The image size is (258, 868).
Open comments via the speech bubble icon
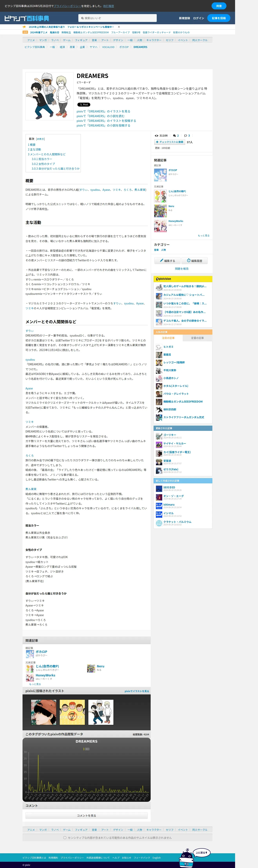click(175, 135)
